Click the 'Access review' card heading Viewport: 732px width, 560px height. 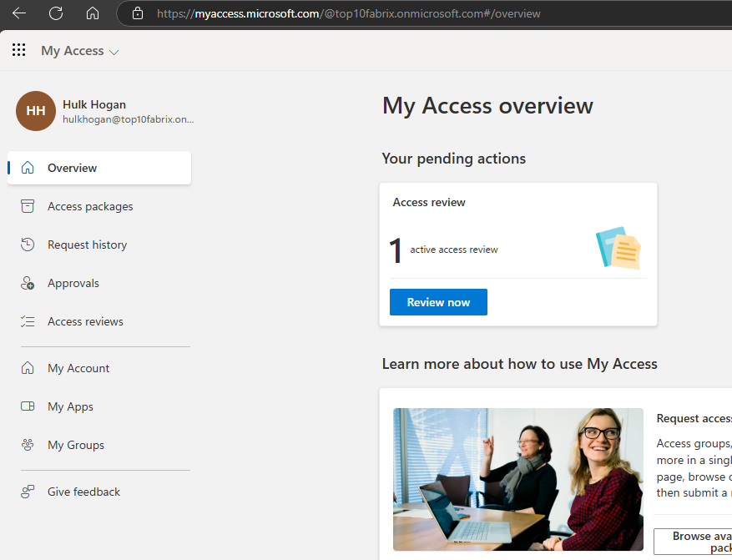click(x=429, y=202)
